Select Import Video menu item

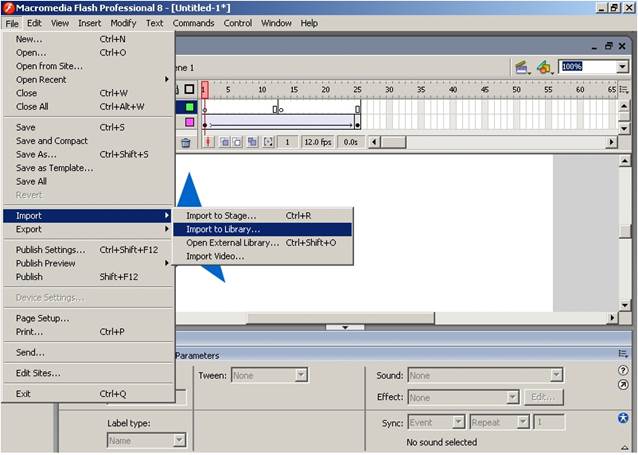click(262, 256)
